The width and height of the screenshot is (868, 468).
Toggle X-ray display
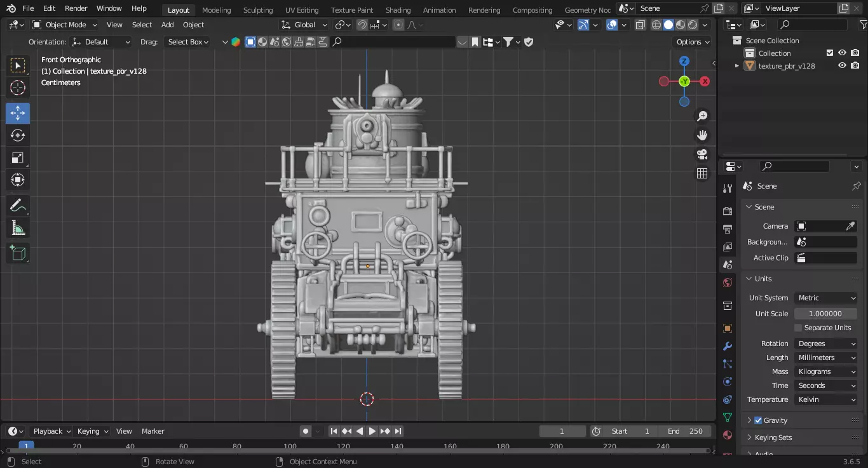[640, 25]
